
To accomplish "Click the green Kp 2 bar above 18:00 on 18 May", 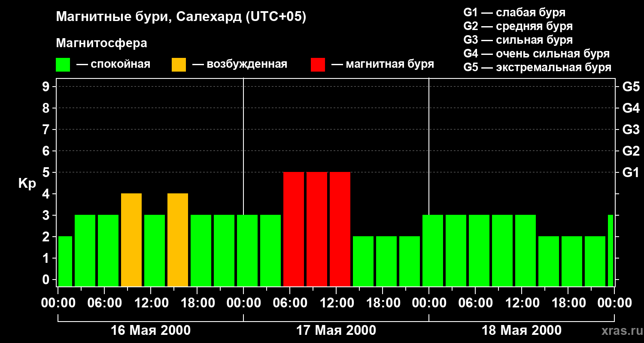I will [572, 261].
